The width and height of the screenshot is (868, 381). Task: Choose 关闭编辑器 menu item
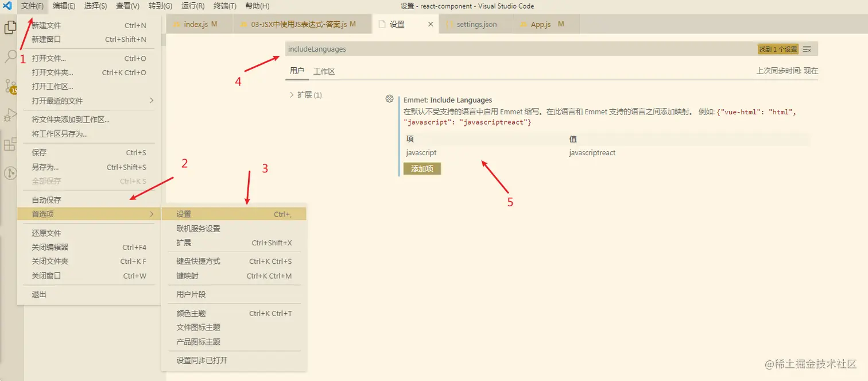point(89,247)
